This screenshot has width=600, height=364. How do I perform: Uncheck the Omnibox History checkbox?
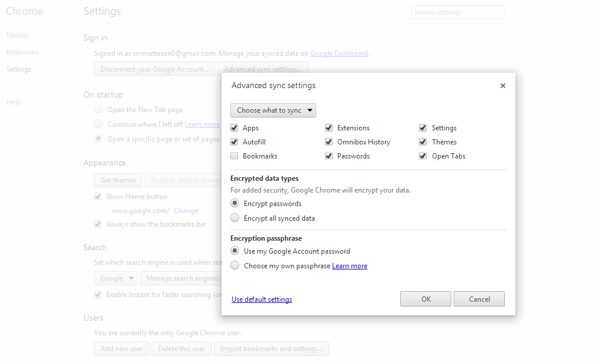329,142
